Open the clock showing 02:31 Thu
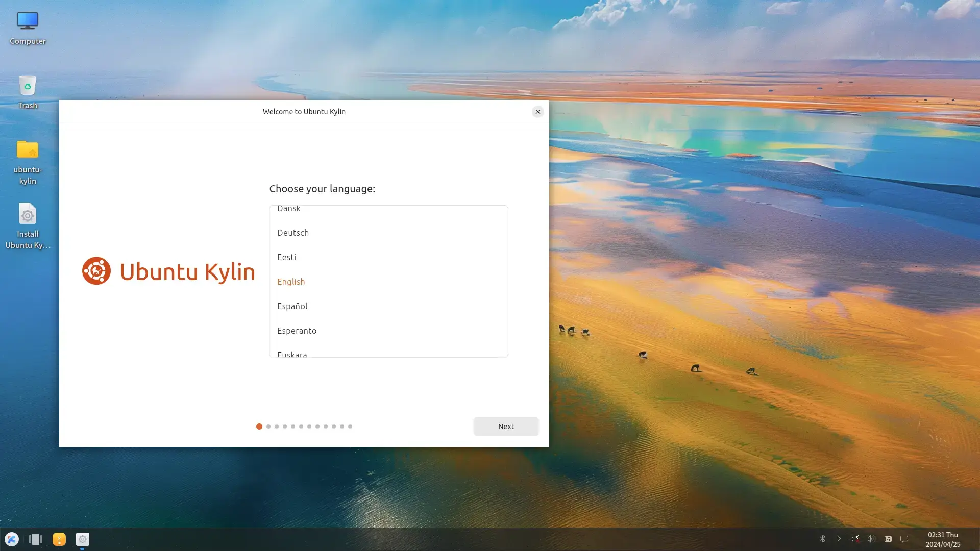Viewport: 980px width, 551px height. tap(943, 539)
